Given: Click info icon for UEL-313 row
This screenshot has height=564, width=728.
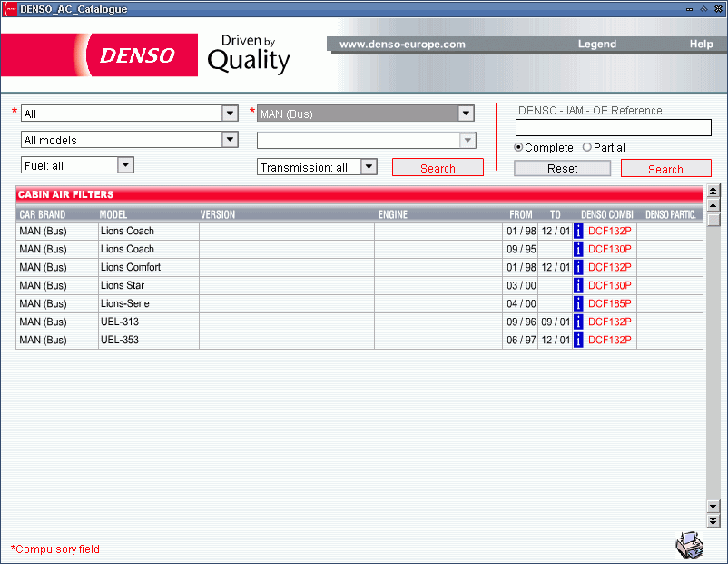Looking at the screenshot, I should [578, 322].
